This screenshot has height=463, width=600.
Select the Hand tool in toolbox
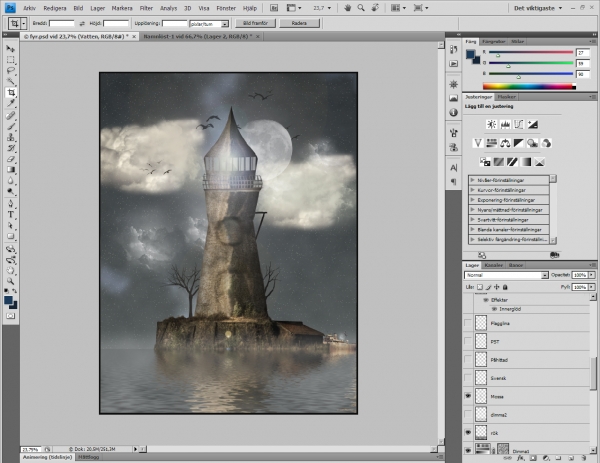click(10, 271)
